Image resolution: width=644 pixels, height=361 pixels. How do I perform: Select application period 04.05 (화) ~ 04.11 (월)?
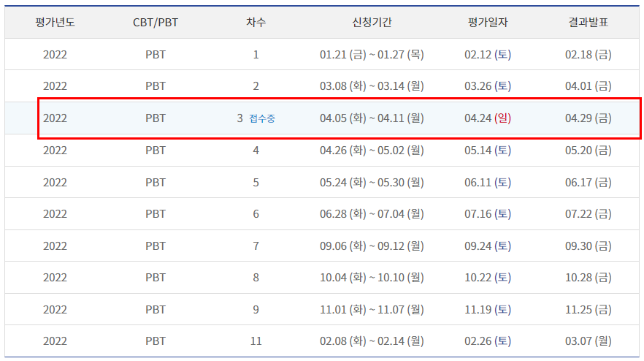pyautogui.click(x=372, y=118)
